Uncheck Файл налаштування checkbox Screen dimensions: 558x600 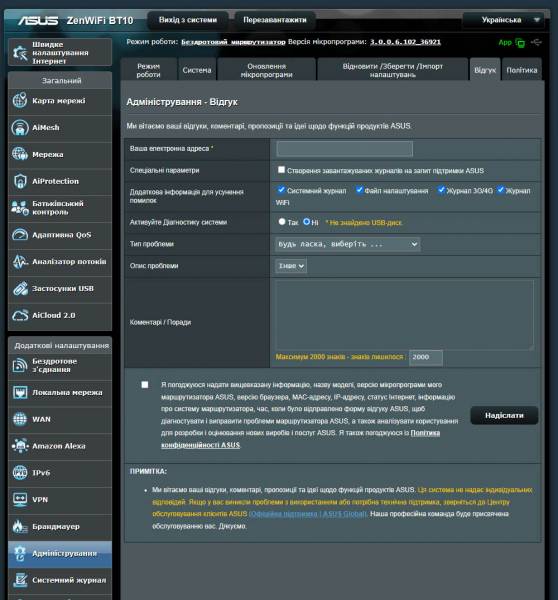click(x=359, y=190)
